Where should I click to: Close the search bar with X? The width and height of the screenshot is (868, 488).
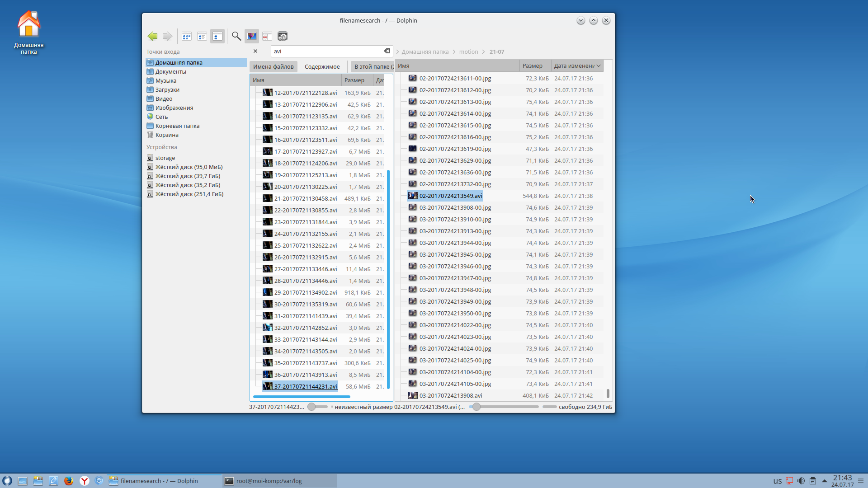255,51
